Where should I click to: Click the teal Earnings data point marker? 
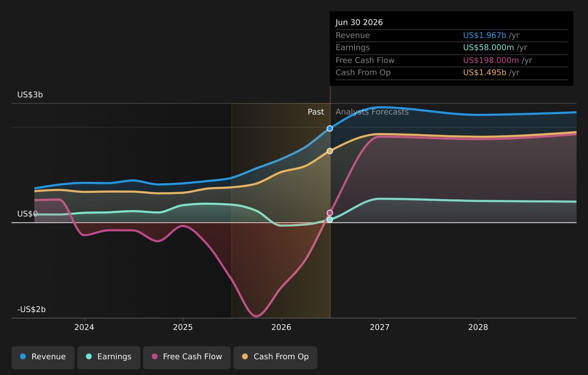[x=330, y=220]
